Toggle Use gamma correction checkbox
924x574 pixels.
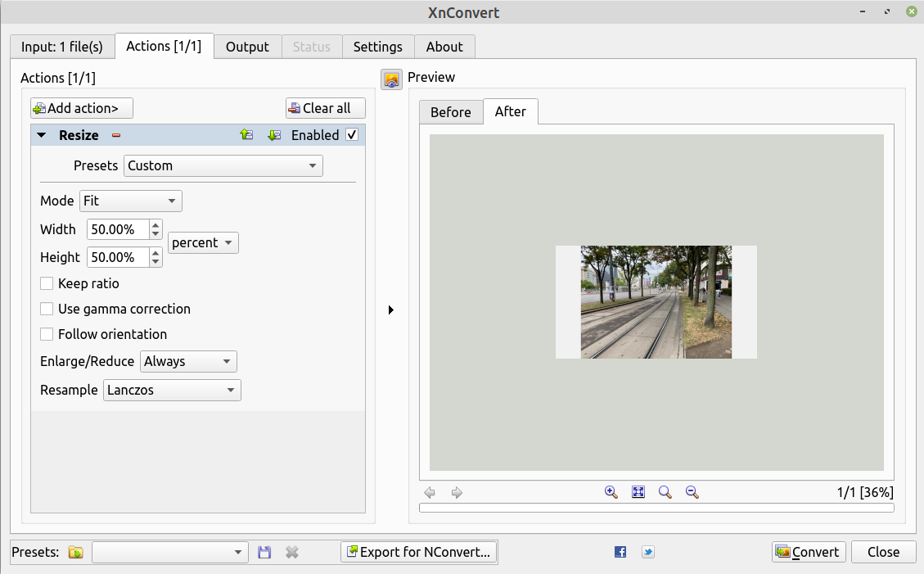(x=47, y=310)
